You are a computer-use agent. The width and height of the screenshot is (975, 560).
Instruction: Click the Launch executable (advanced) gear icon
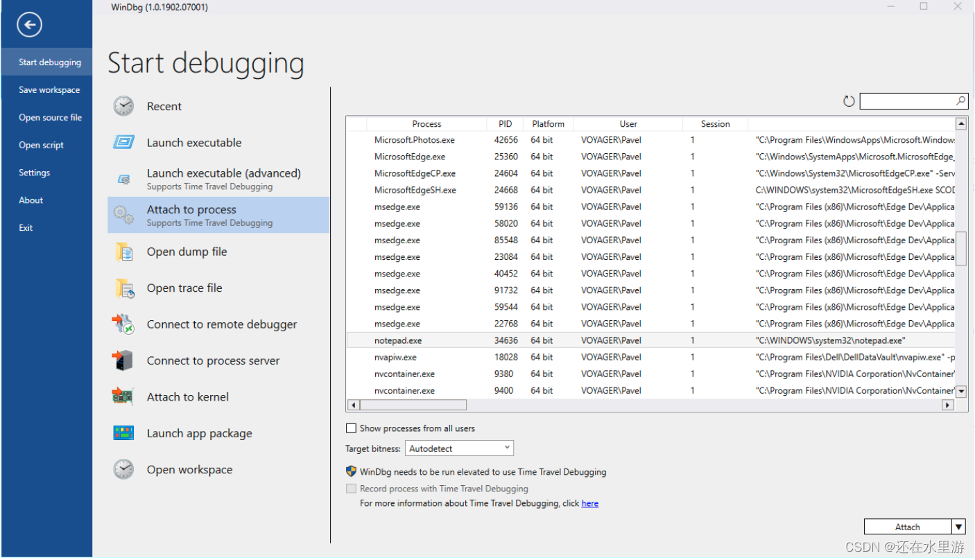(x=123, y=179)
